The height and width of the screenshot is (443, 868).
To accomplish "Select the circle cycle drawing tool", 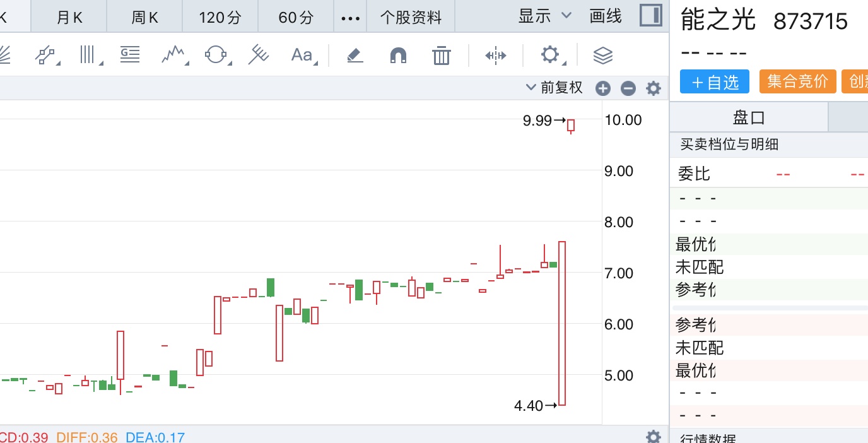I will (216, 56).
